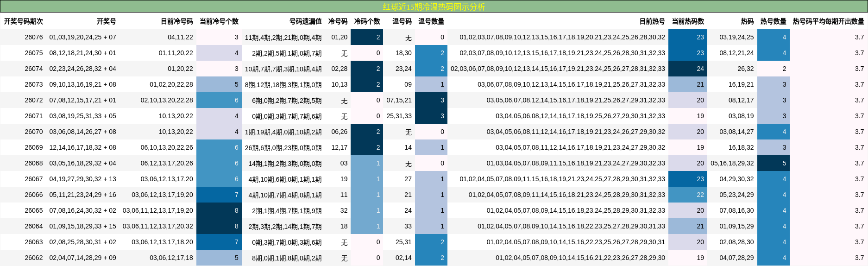Select cold count 7 in row 26066

point(219,195)
